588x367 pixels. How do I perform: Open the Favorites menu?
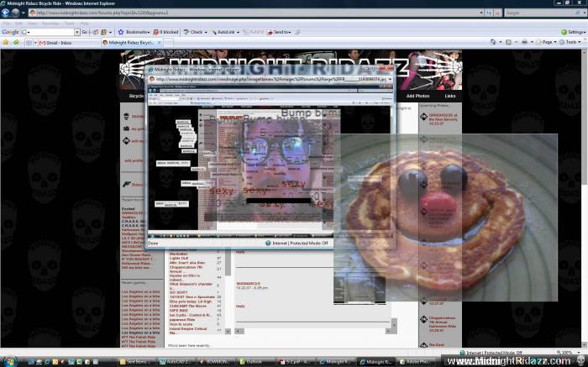tap(50, 24)
